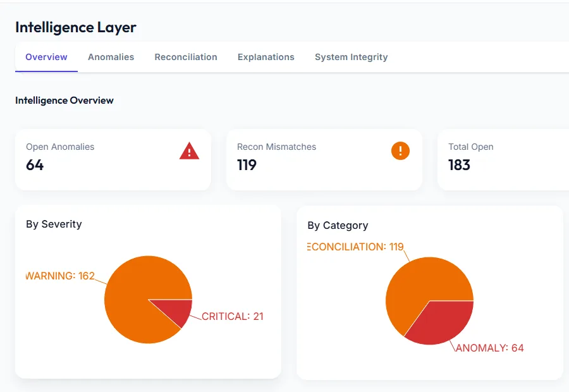Open the Overview tab
Image resolution: width=569 pixels, height=392 pixels.
coord(46,57)
